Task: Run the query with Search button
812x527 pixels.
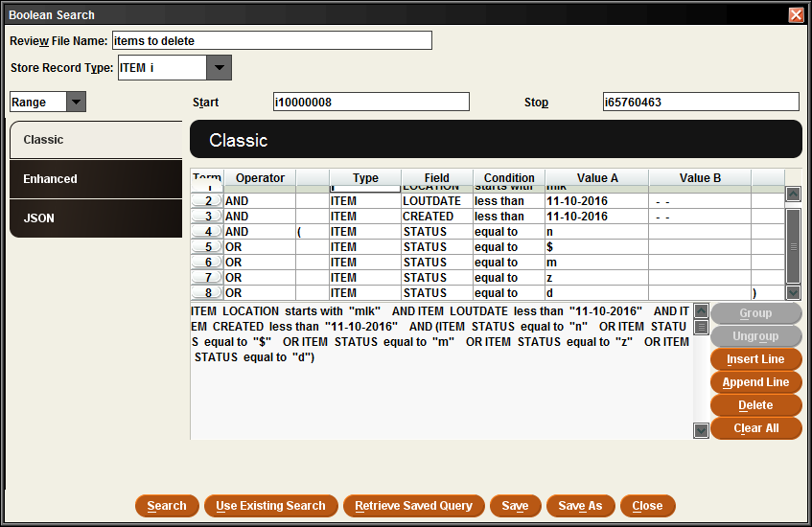Action: pyautogui.click(x=167, y=506)
